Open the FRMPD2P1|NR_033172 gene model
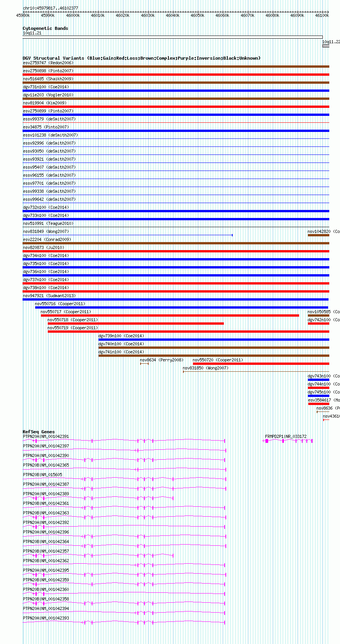 point(288,441)
